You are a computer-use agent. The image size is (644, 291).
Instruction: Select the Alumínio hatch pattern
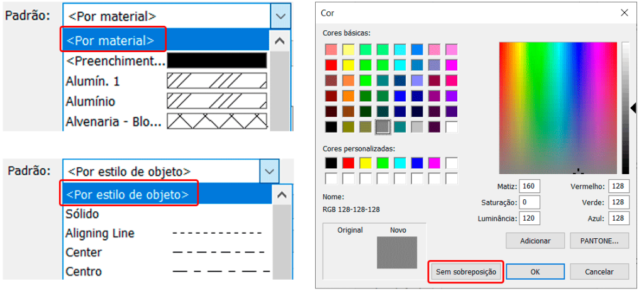click(166, 101)
